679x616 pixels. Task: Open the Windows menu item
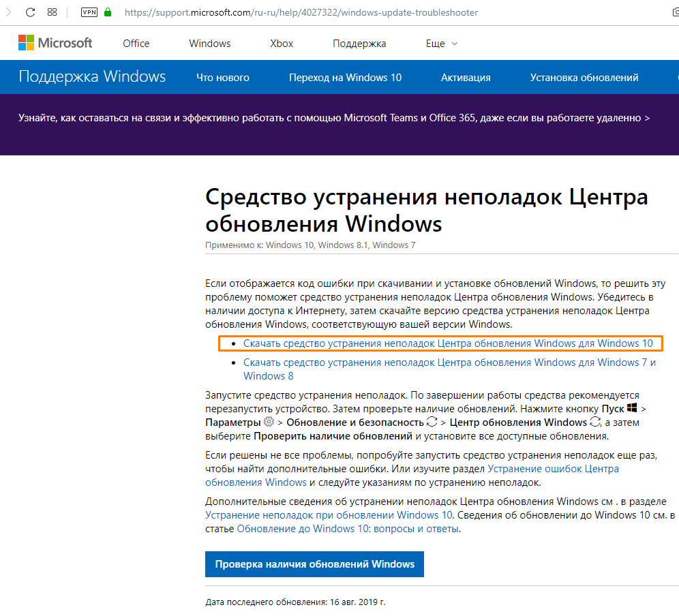[209, 44]
